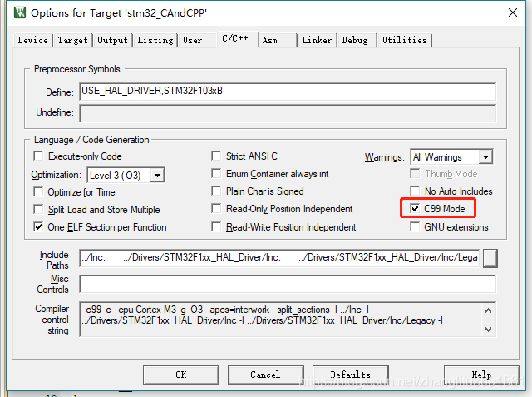The width and height of the screenshot is (532, 397).
Task: Open the Output tab
Action: (x=113, y=40)
